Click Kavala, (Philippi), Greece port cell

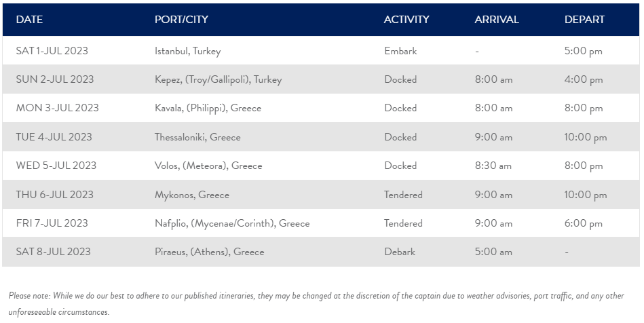[x=208, y=108]
